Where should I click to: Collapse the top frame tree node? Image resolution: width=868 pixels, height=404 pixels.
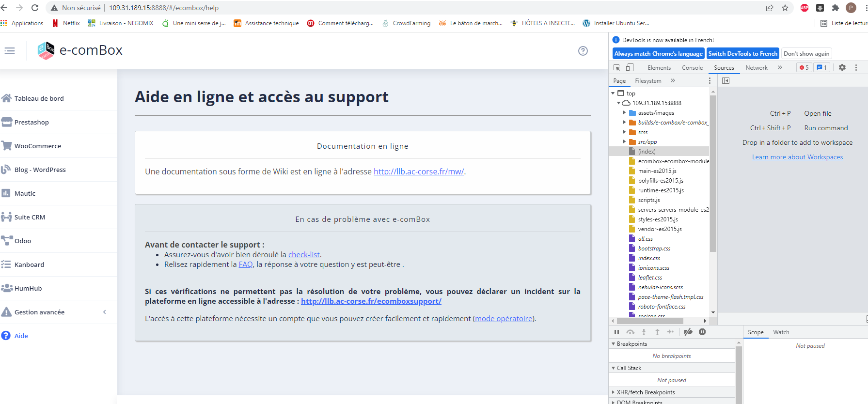[x=613, y=93]
